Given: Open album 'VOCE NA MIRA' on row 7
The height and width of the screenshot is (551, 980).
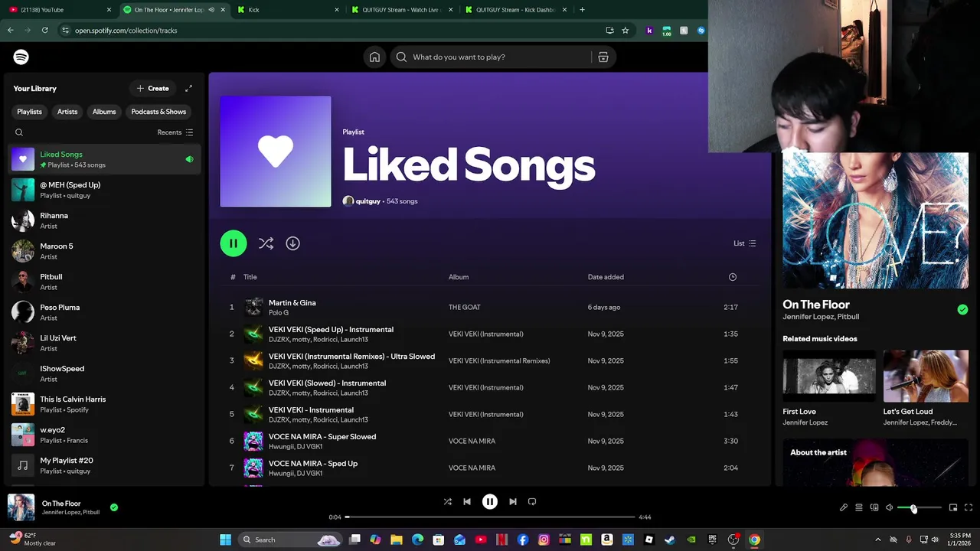Looking at the screenshot, I should pos(472,468).
